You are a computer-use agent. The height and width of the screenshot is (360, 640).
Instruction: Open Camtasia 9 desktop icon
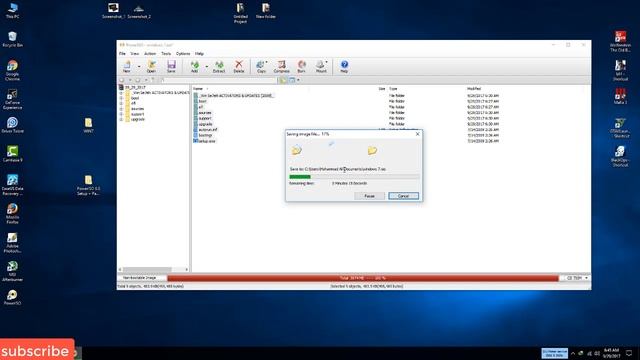tap(12, 154)
